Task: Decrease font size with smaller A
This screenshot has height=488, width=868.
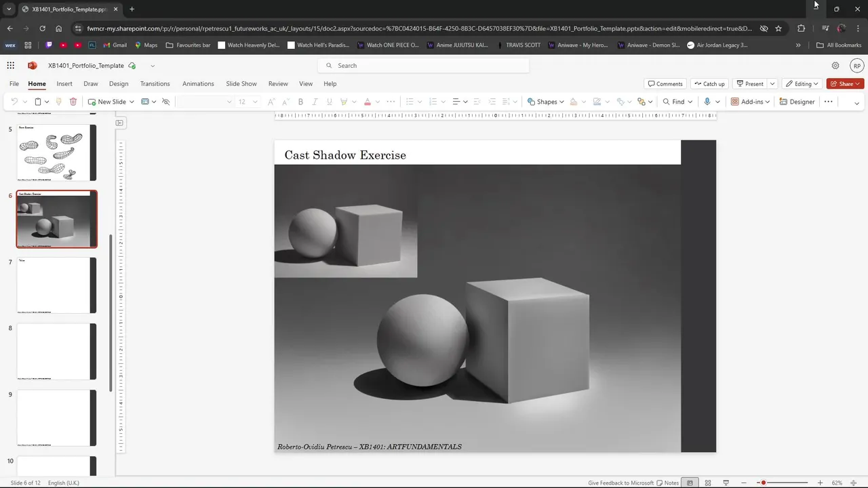Action: (285, 102)
